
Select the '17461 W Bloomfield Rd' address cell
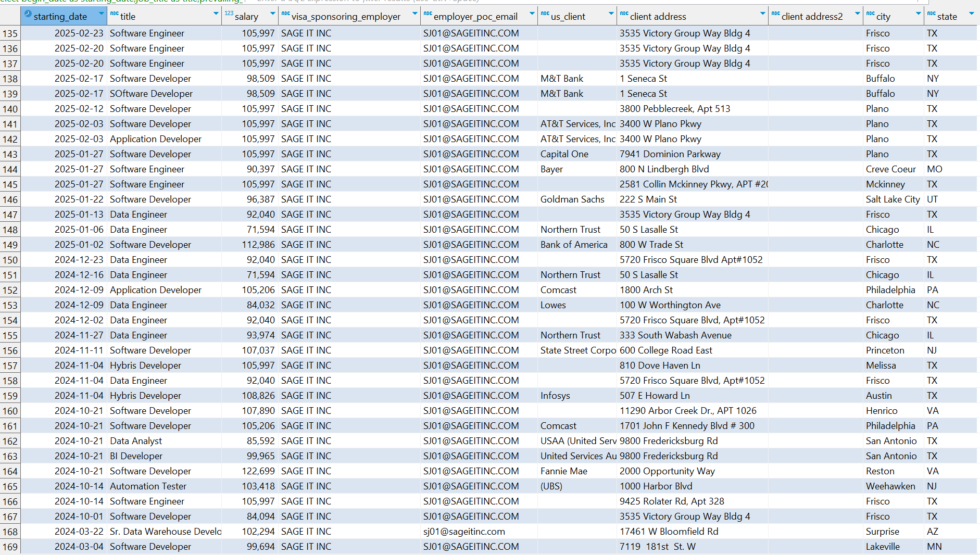693,532
